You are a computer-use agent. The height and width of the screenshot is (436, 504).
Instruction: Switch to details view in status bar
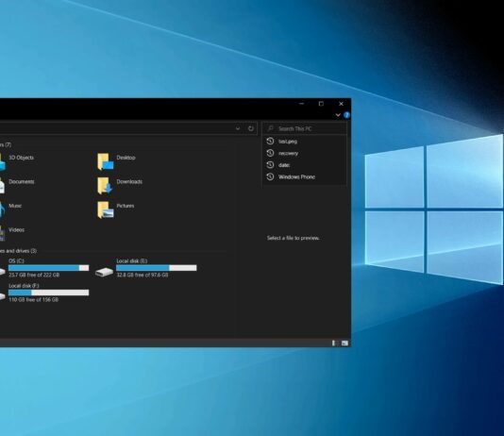click(334, 344)
